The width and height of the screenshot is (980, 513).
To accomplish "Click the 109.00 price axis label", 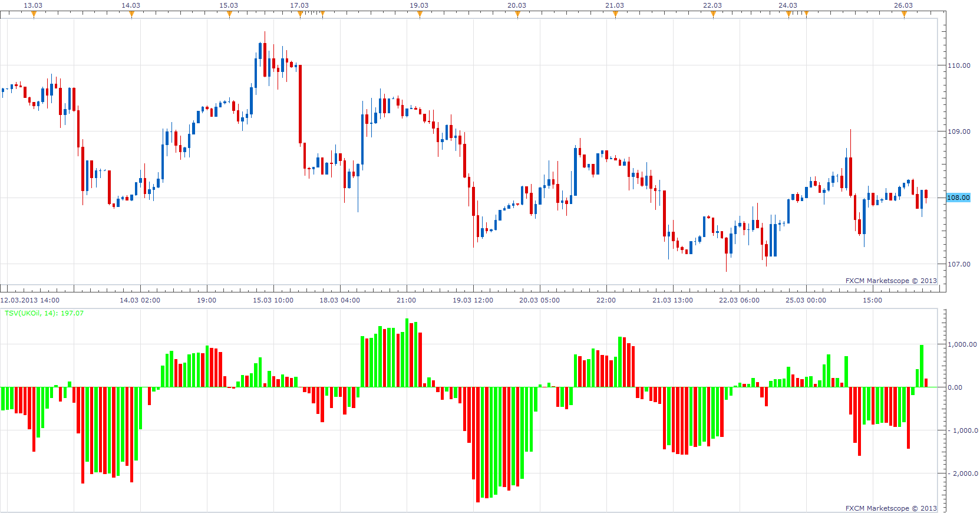I will [x=959, y=131].
